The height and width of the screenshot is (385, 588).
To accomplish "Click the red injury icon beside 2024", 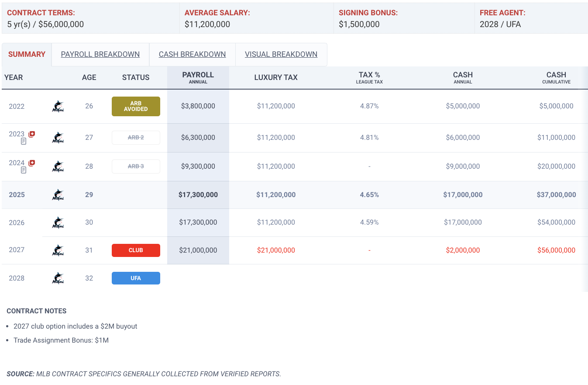I will pos(32,163).
